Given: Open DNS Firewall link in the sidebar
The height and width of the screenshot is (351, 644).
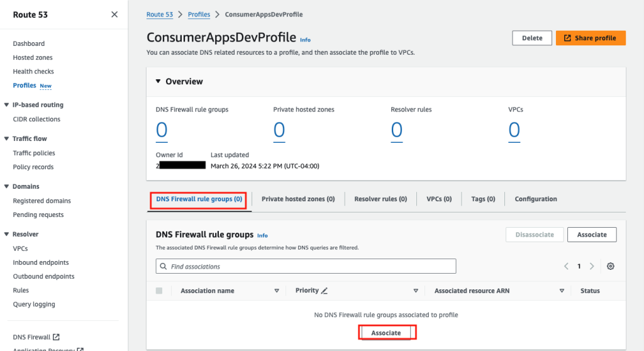Looking at the screenshot, I should [x=31, y=337].
